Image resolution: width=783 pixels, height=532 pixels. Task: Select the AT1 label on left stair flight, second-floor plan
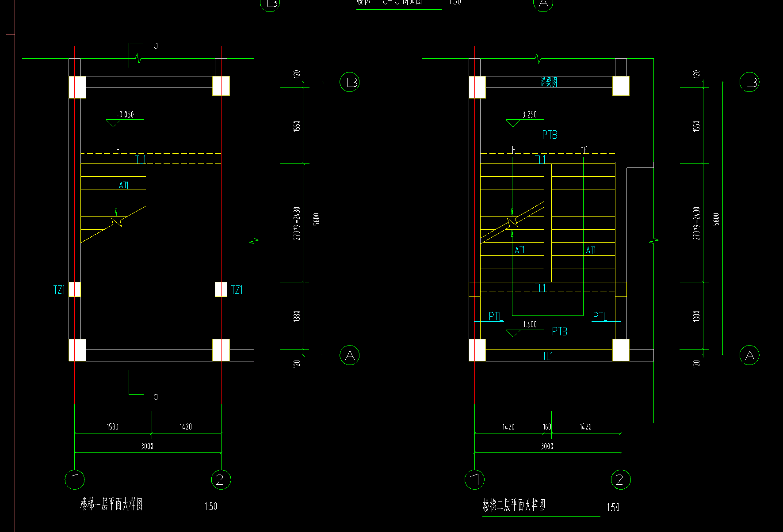click(x=519, y=250)
